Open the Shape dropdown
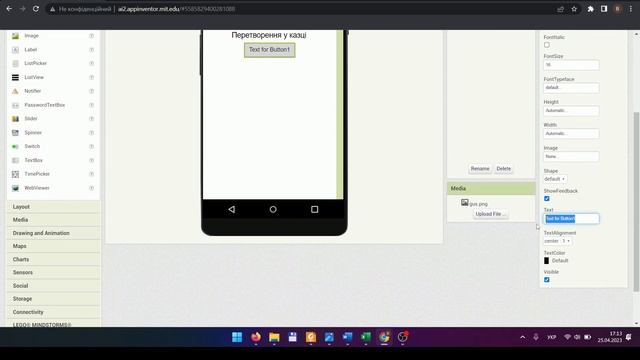Screen dimensions: 640x360 555,179
